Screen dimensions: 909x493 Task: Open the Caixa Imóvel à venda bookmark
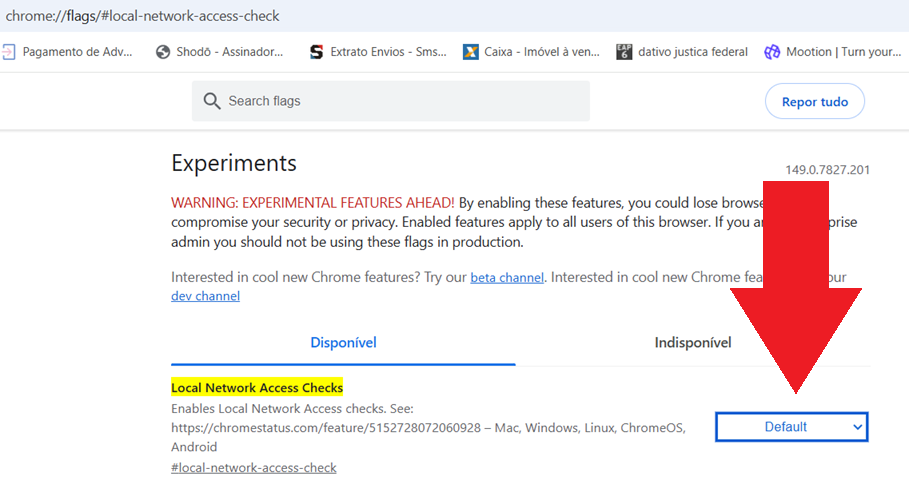coord(531,52)
